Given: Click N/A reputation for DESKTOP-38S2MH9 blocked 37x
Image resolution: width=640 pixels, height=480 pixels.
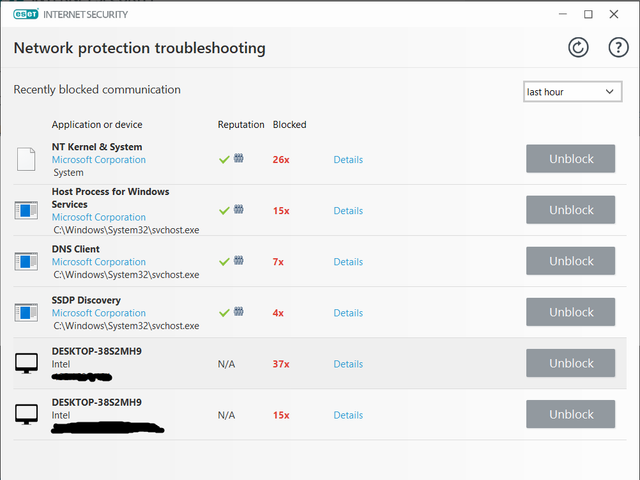Looking at the screenshot, I should tap(226, 364).
